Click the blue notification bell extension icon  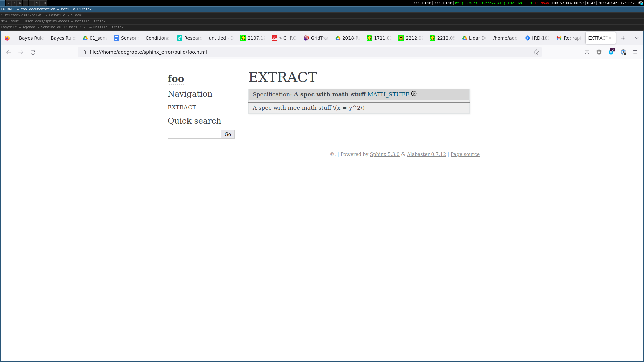click(611, 52)
